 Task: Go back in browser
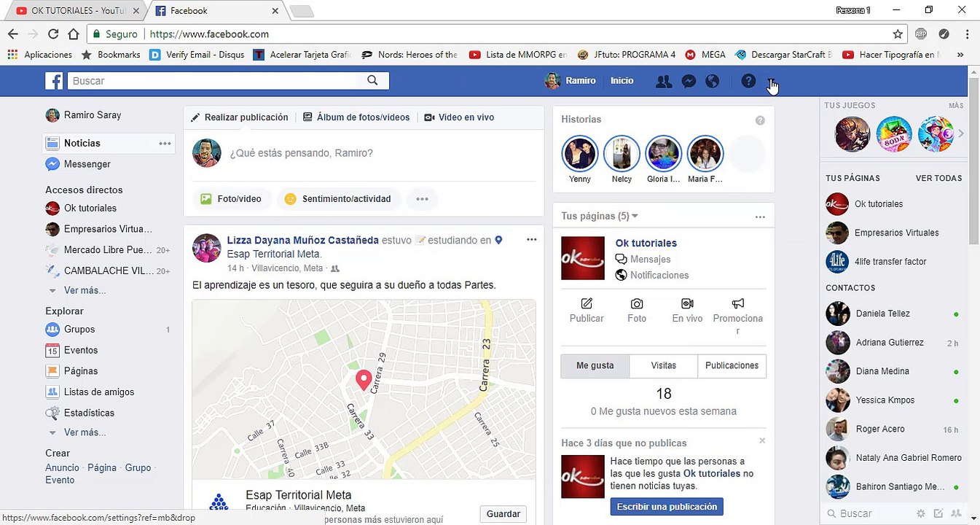[x=12, y=34]
